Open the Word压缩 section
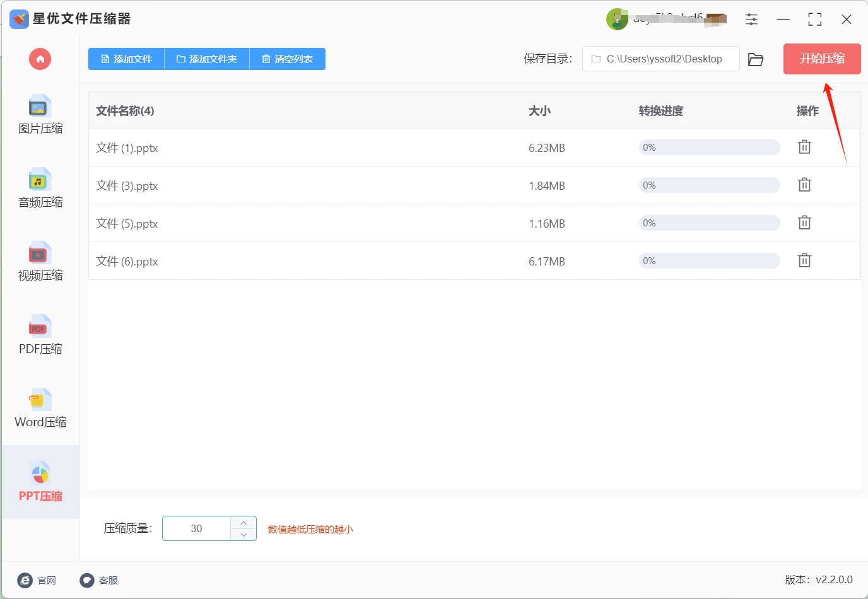 [40, 409]
